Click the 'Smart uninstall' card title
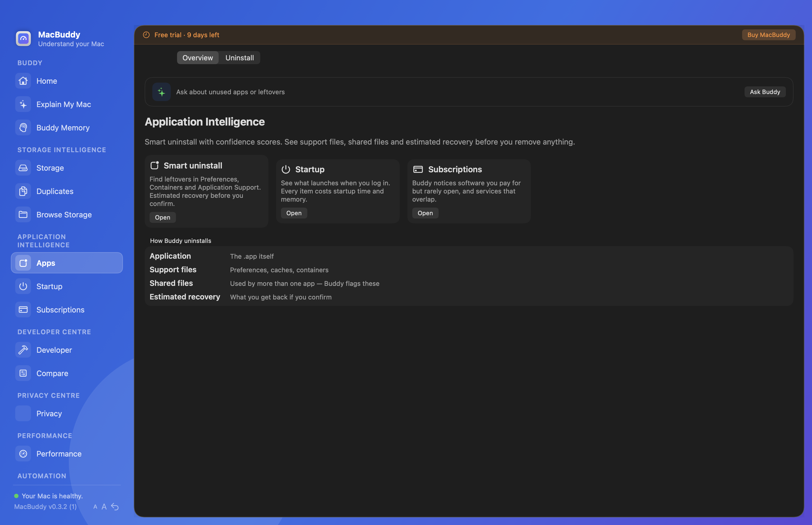Screen dimensions: 812x525 (193, 165)
